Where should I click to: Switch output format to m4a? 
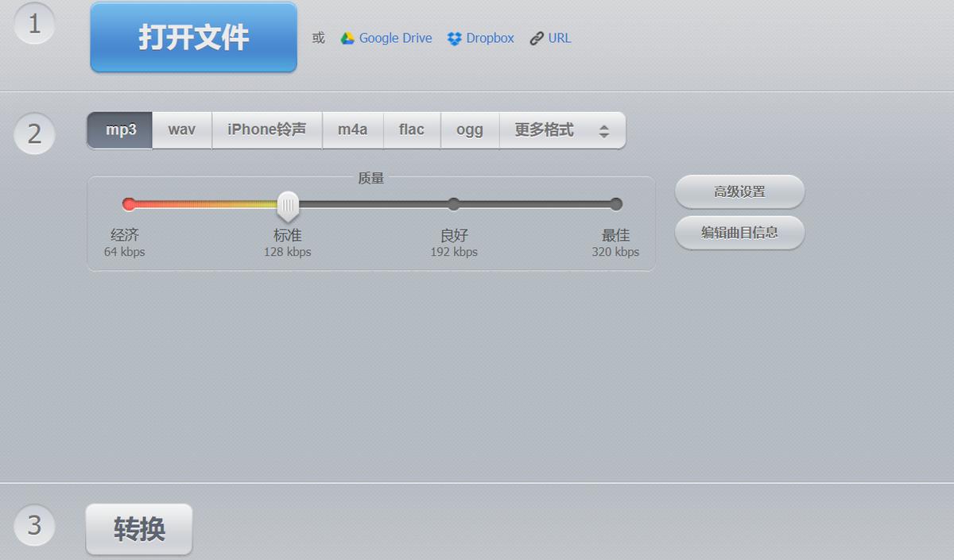(x=353, y=129)
